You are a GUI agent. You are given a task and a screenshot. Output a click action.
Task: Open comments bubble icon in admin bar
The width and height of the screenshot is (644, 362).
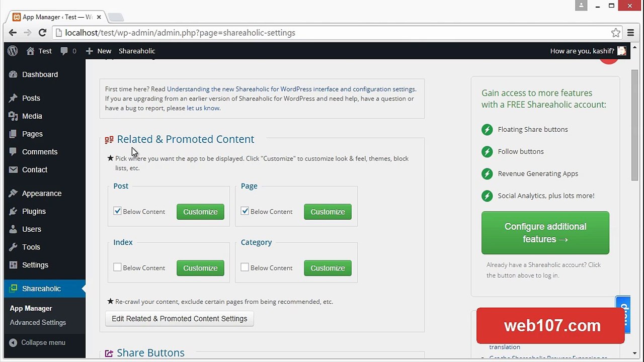click(64, 51)
